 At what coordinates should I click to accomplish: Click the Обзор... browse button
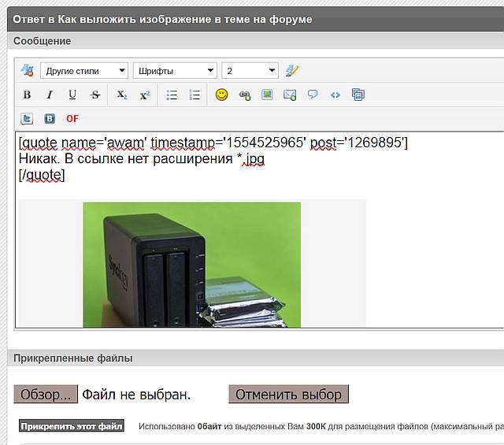(46, 394)
